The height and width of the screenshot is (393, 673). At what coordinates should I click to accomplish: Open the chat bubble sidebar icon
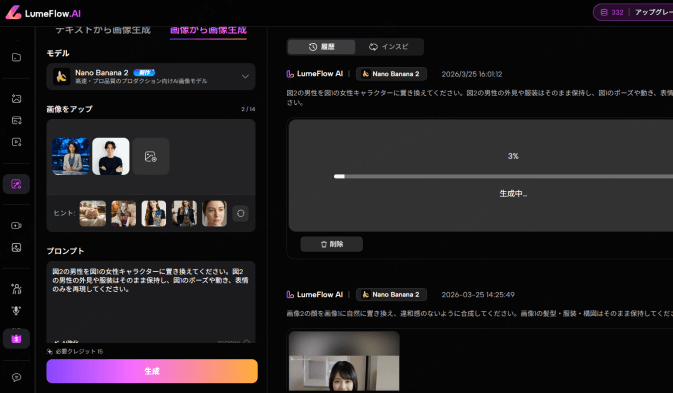[x=16, y=378]
